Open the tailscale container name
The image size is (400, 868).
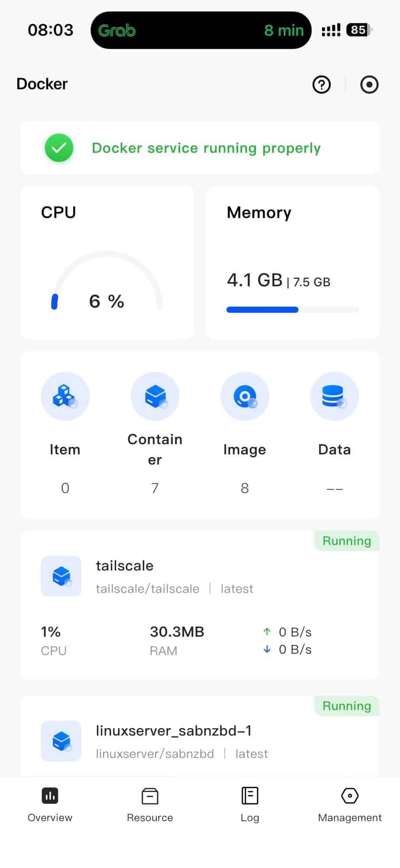(125, 566)
